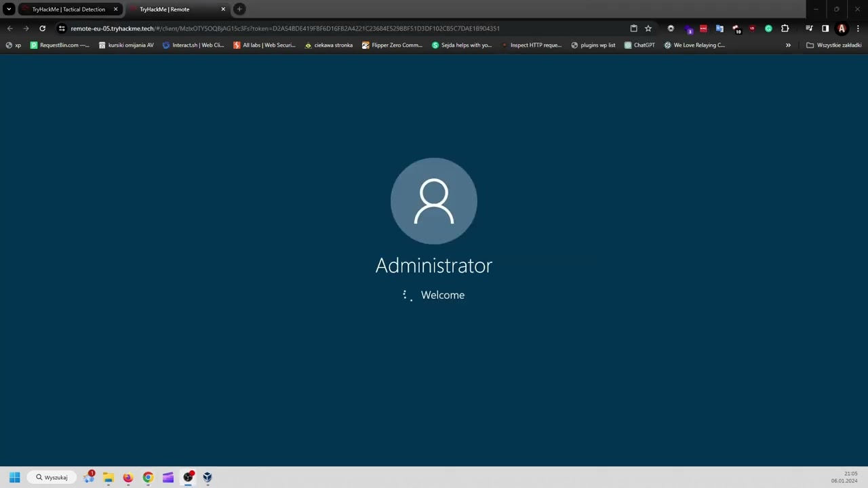Viewport: 868px width, 488px height.
Task: Open Google Chrome from the taskbar
Action: click(148, 477)
